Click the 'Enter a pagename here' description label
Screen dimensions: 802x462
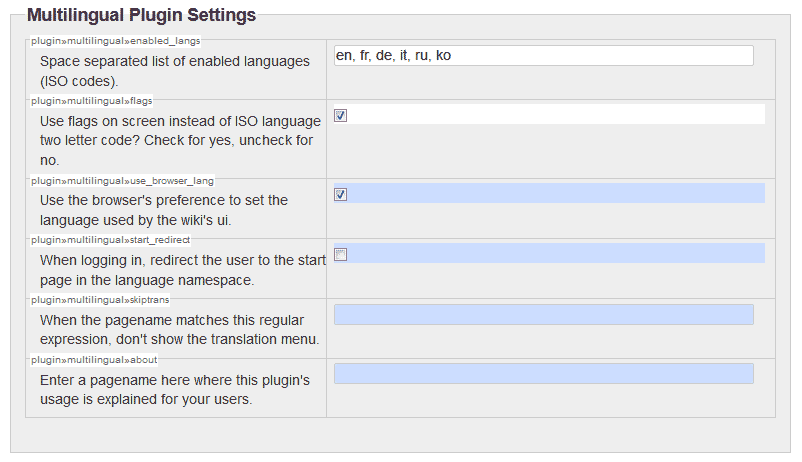(175, 389)
